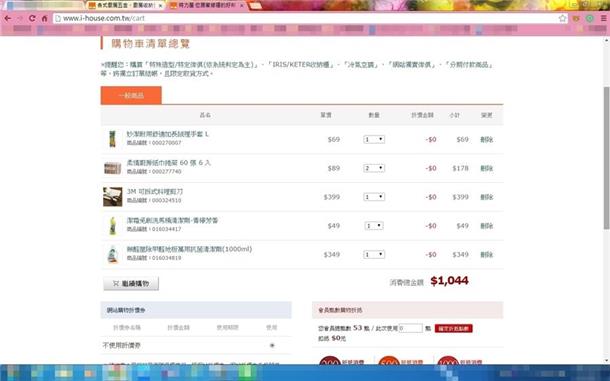Select the orange 一般商品 tab
Screen dimensions: 610x381
131,95
